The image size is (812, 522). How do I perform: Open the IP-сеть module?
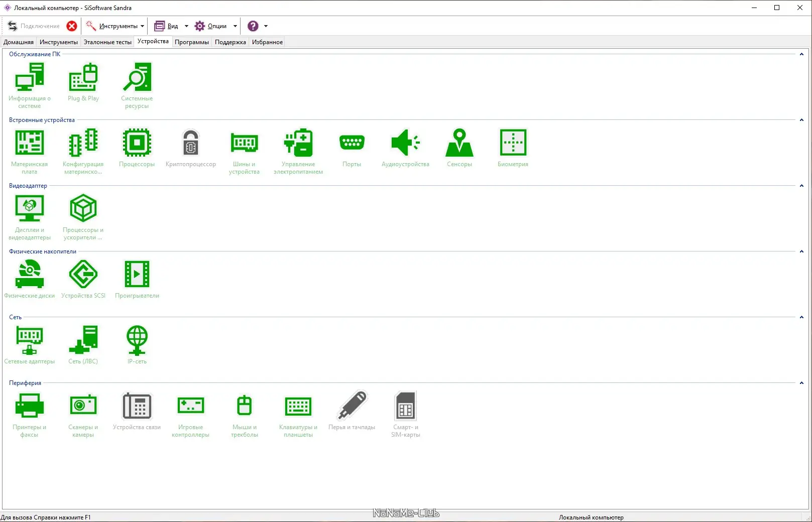coord(137,345)
